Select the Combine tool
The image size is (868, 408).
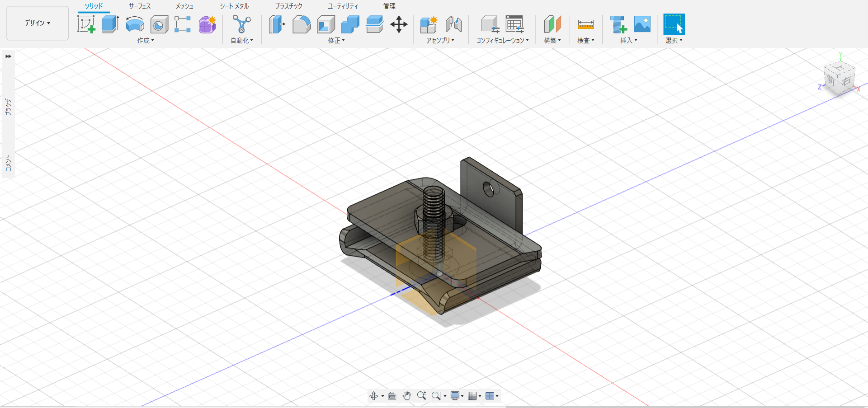(350, 24)
